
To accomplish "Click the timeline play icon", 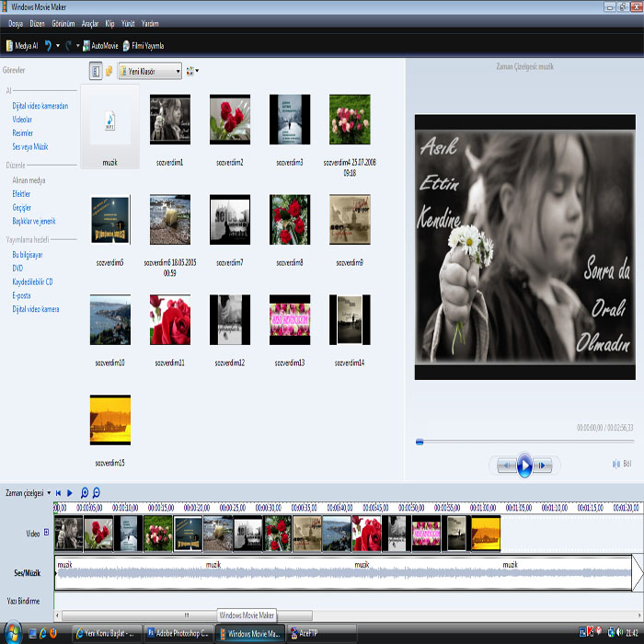I will (70, 493).
